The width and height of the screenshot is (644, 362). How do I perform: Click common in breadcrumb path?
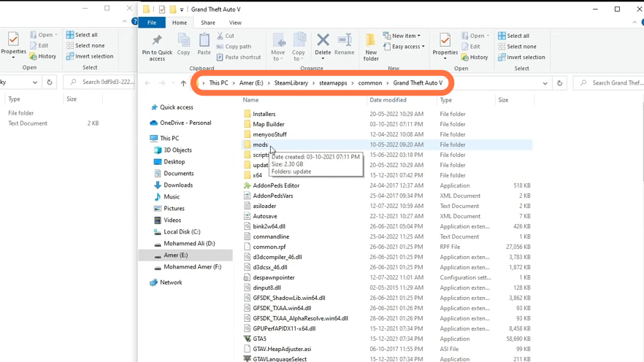coord(370,83)
